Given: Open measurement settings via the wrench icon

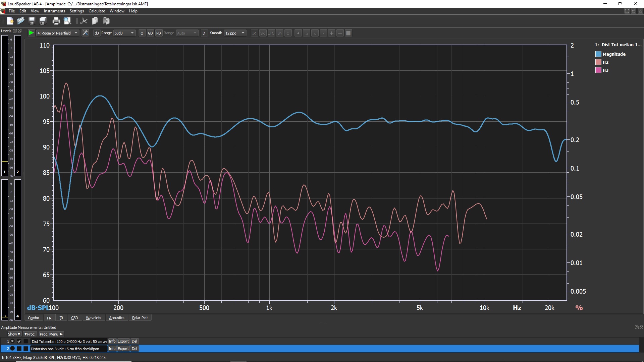Looking at the screenshot, I should click(x=85, y=33).
